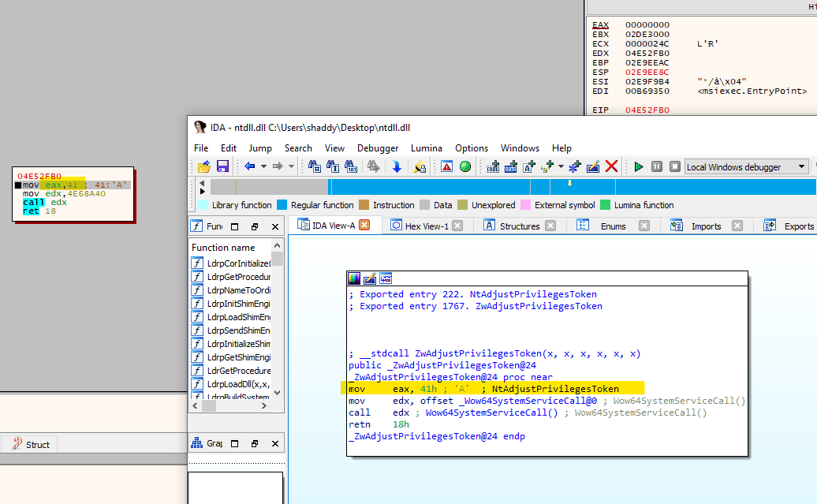The width and height of the screenshot is (817, 504).
Task: Open a file with the folder toolbar icon
Action: 204,166
